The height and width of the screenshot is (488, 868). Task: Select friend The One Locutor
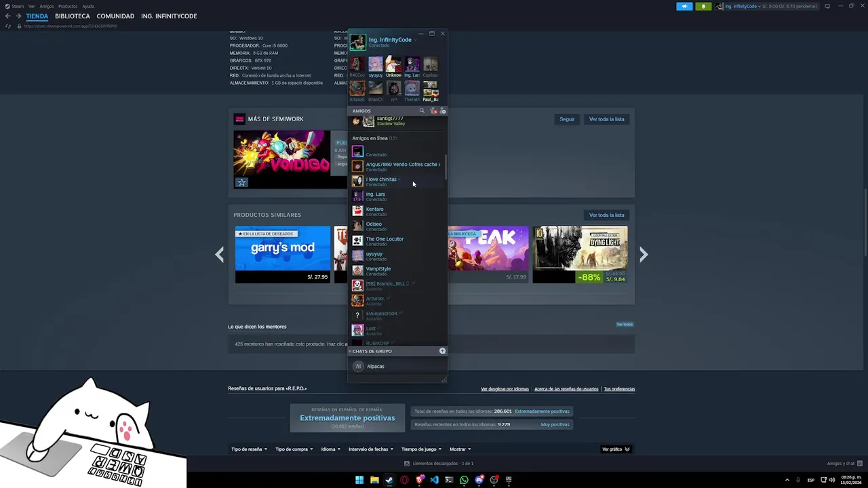click(397, 241)
